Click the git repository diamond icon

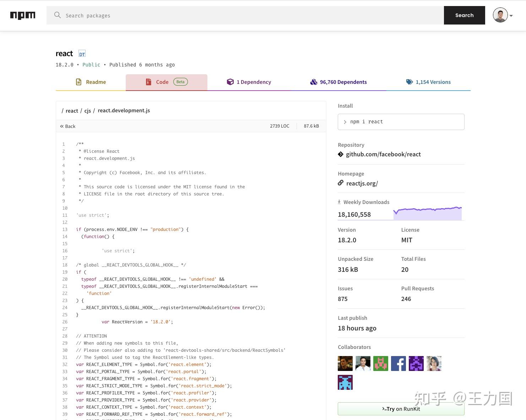pyautogui.click(x=341, y=154)
